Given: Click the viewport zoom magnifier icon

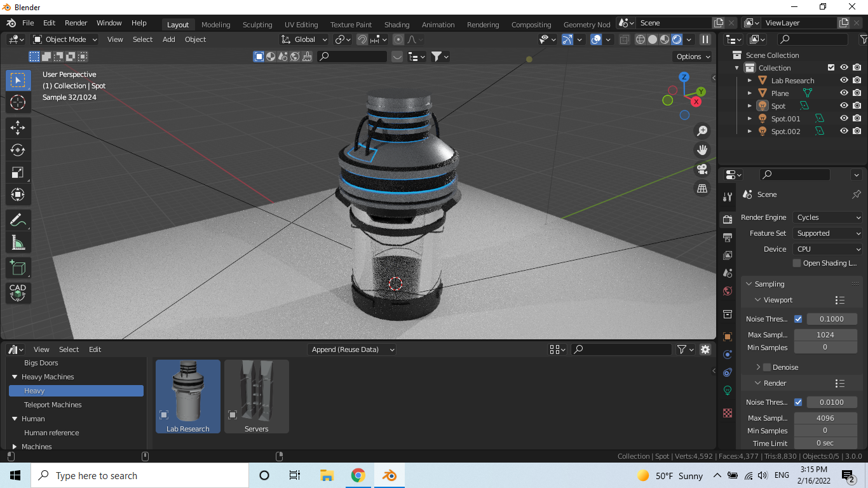Looking at the screenshot, I should click(x=702, y=130).
